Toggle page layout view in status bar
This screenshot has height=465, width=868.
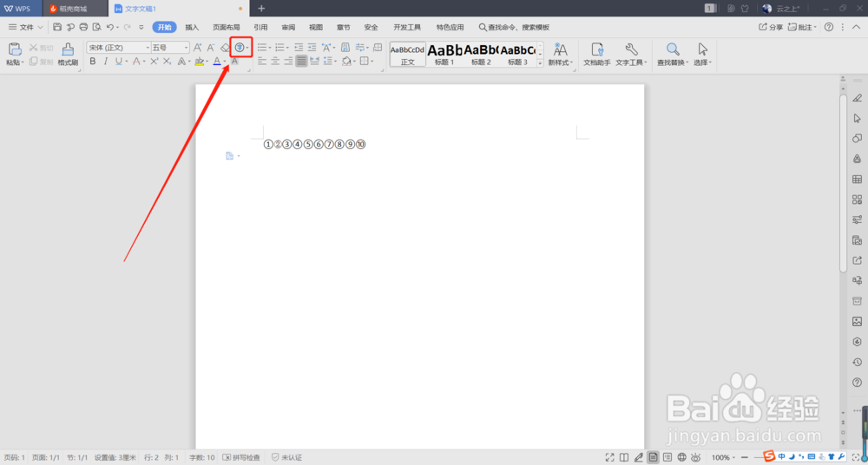[654, 457]
